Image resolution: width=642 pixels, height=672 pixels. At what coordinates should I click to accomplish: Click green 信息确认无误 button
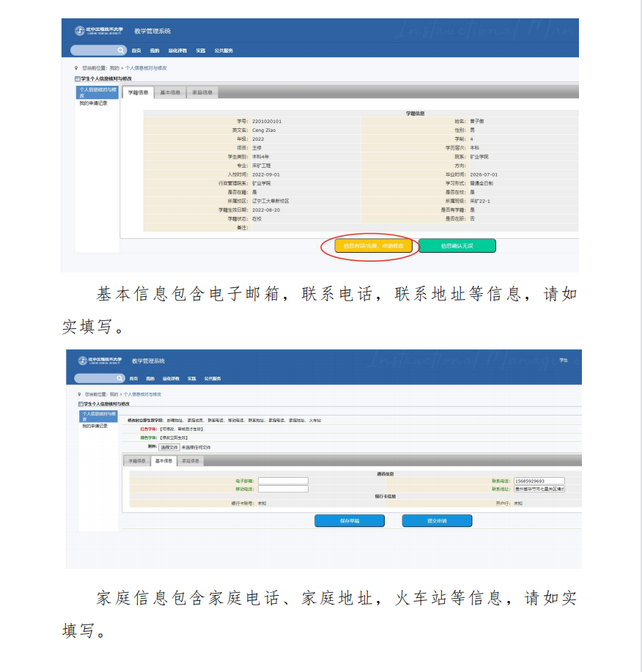[457, 246]
